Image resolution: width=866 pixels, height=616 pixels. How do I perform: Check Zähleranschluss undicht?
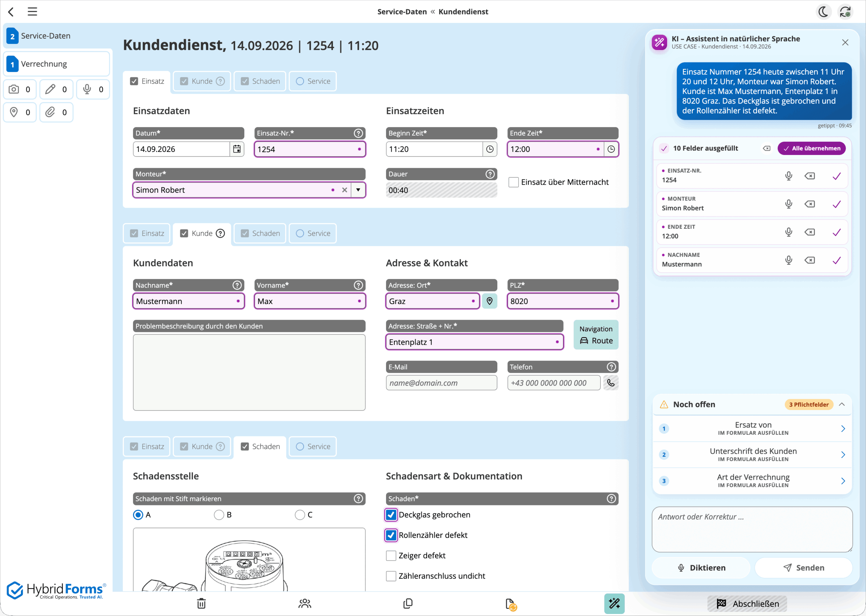coord(391,576)
